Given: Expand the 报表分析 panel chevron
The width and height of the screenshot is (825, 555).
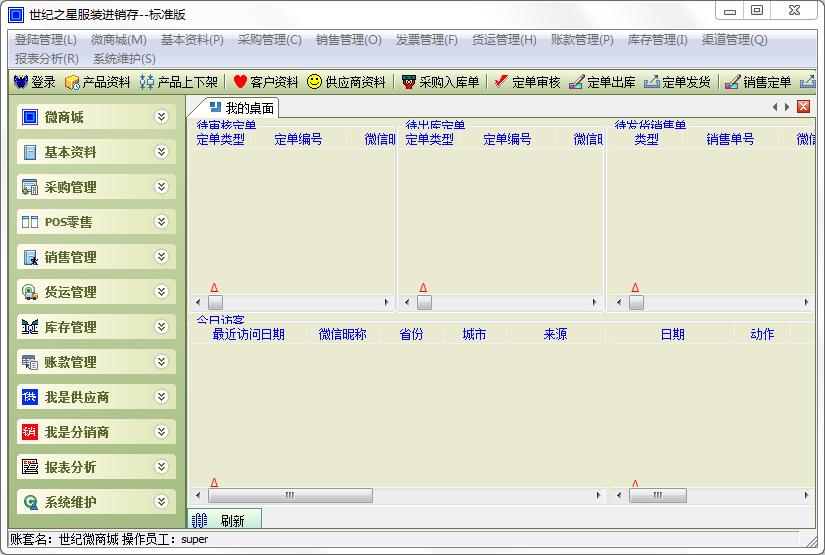Looking at the screenshot, I should (162, 466).
